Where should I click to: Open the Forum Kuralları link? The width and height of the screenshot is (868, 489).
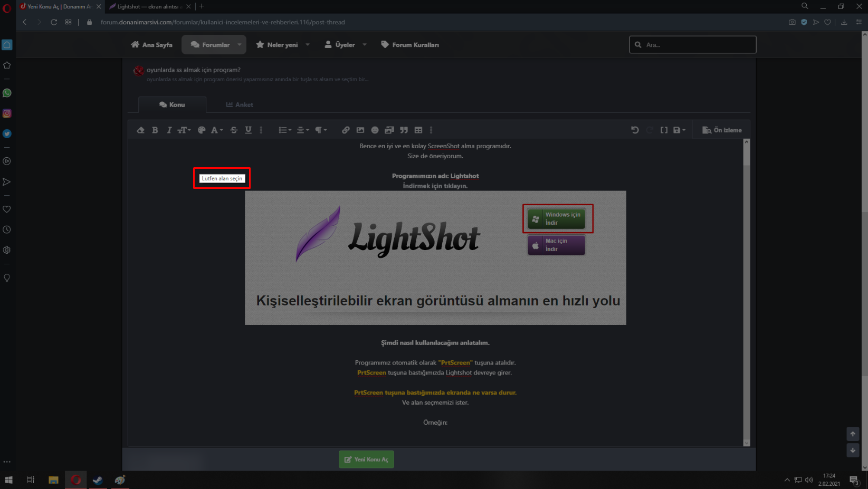click(410, 45)
